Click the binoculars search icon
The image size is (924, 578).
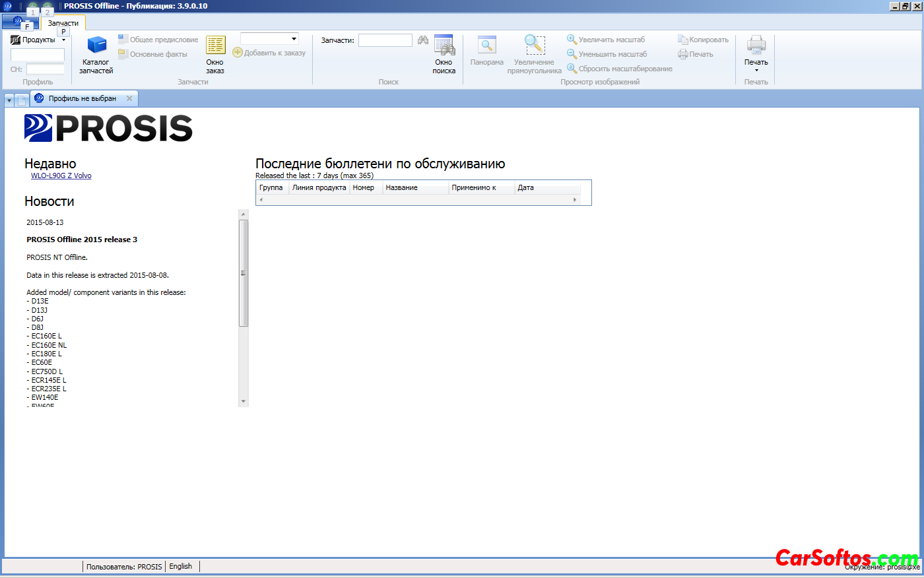(x=423, y=40)
